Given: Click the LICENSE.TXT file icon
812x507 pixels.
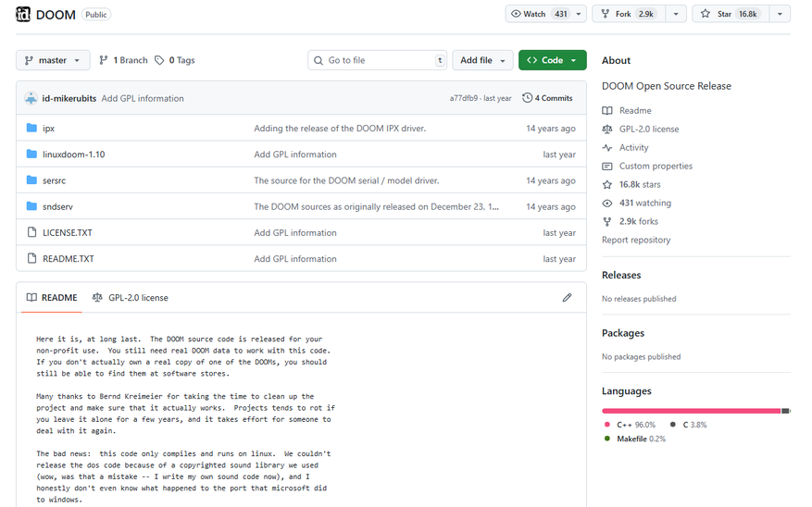Looking at the screenshot, I should (x=31, y=232).
